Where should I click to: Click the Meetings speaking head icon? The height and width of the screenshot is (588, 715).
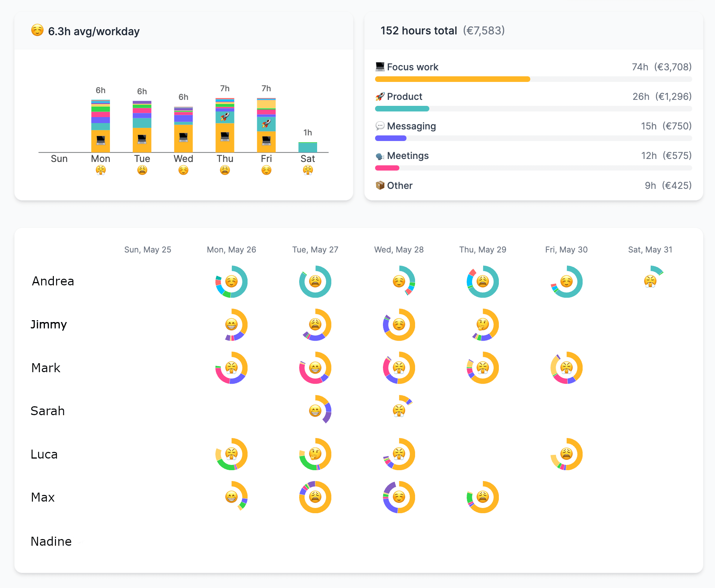click(x=380, y=156)
